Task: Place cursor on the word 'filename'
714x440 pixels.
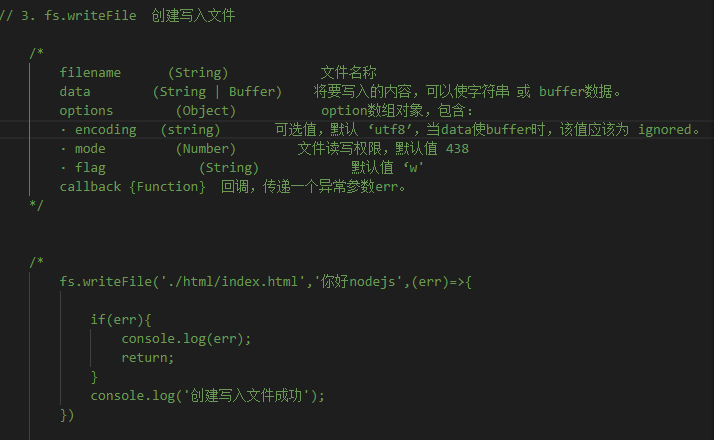Action: click(x=90, y=72)
